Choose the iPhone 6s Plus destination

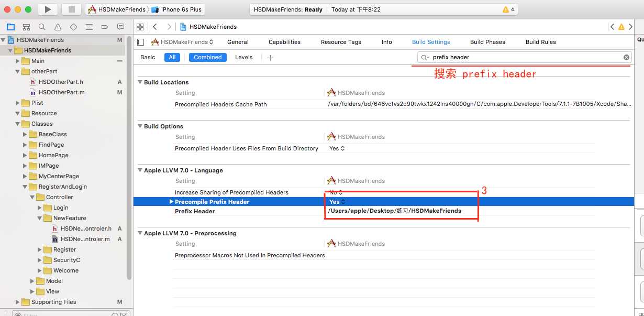point(176,9)
